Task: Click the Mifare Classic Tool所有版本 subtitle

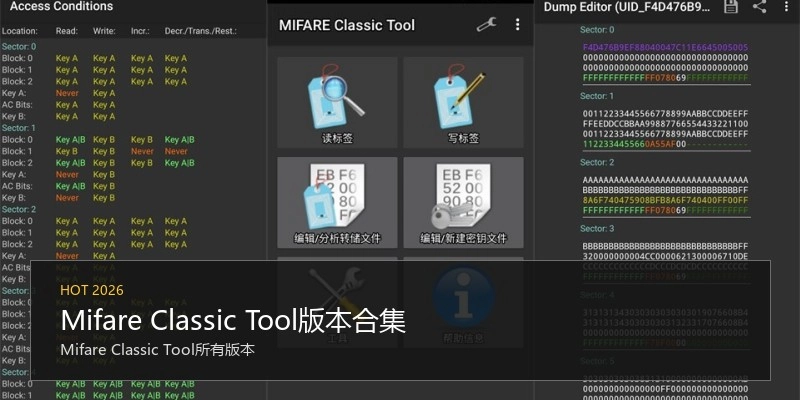Action: [x=158, y=350]
